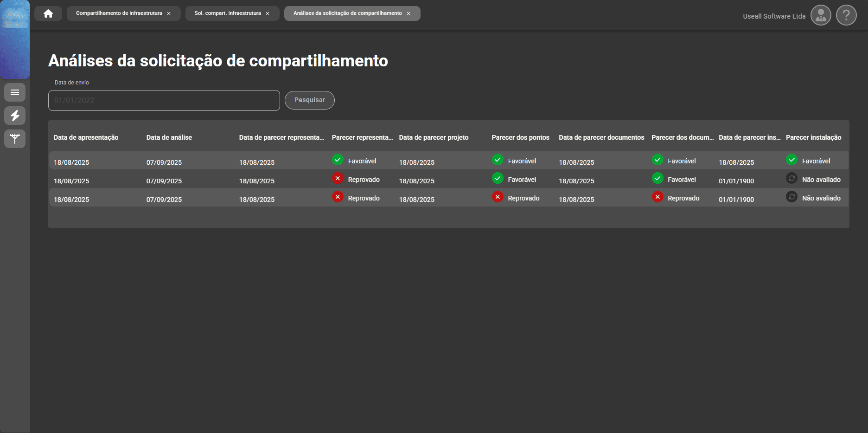Sort by Data de análise column header
The width and height of the screenshot is (868, 433).
pos(169,137)
